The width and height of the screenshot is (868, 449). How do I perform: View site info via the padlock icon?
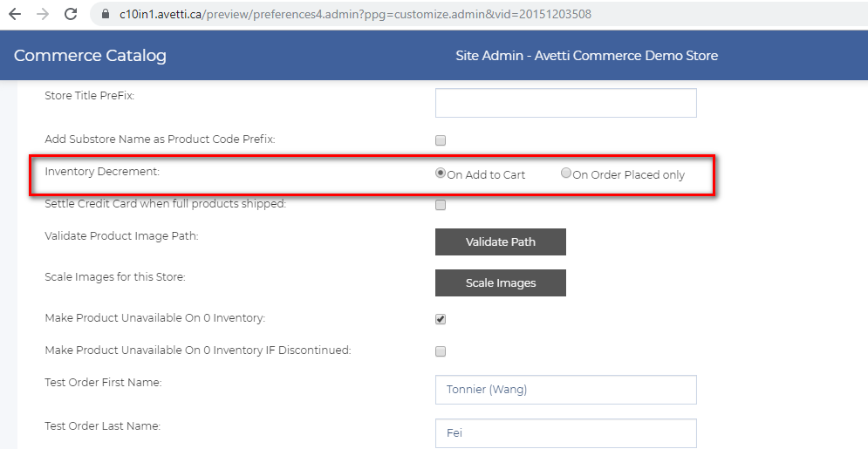tap(106, 14)
